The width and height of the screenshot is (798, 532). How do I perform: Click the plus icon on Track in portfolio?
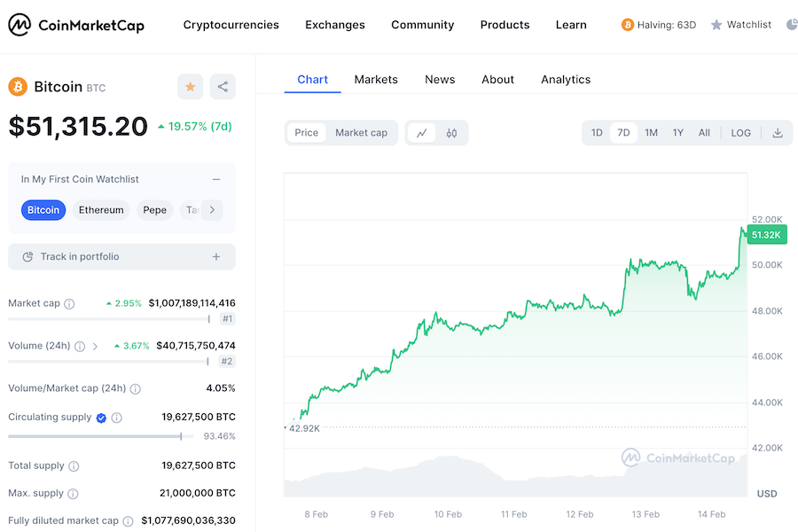(x=216, y=256)
